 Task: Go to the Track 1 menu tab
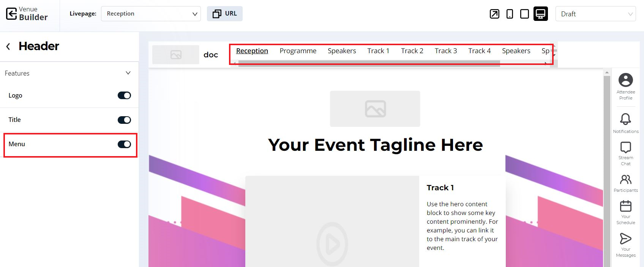point(378,51)
